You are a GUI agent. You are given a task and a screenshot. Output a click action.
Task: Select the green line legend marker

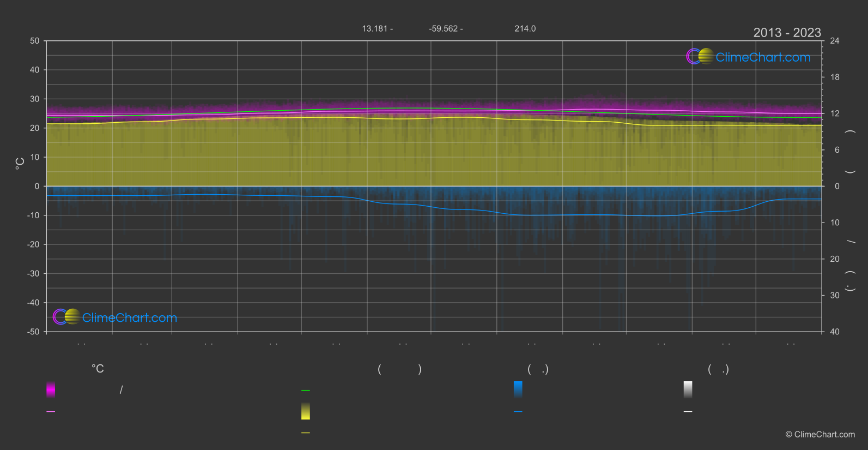pyautogui.click(x=306, y=391)
